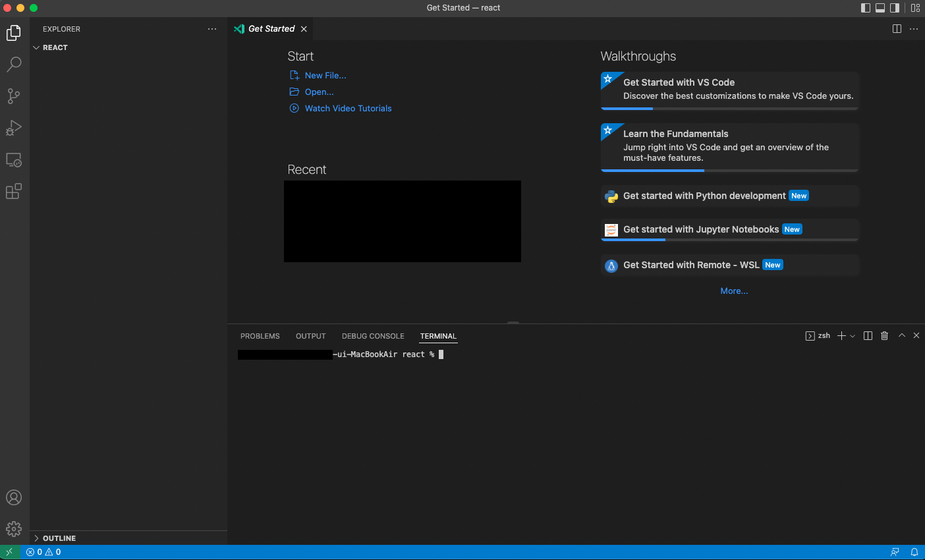Click the feedback icon in status bar
Screen dimensions: 925x560
click(895, 552)
